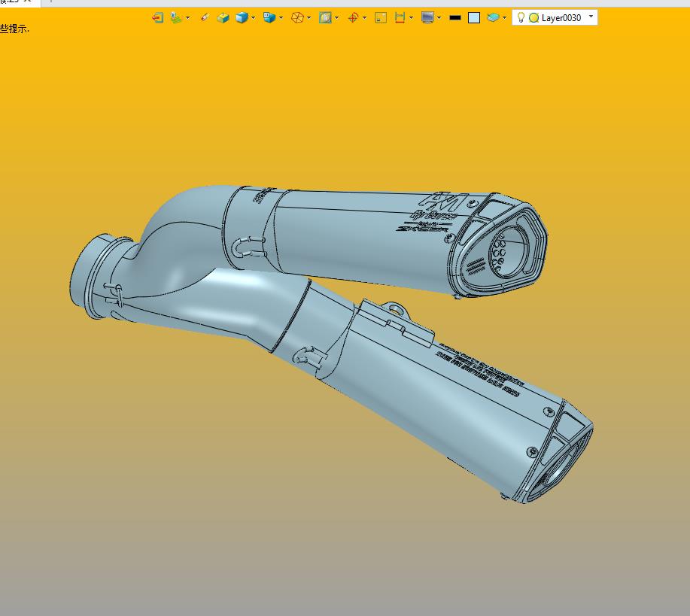This screenshot has width=690, height=616.
Task: Open the red crosshair dropdown arrow
Action: click(x=365, y=18)
